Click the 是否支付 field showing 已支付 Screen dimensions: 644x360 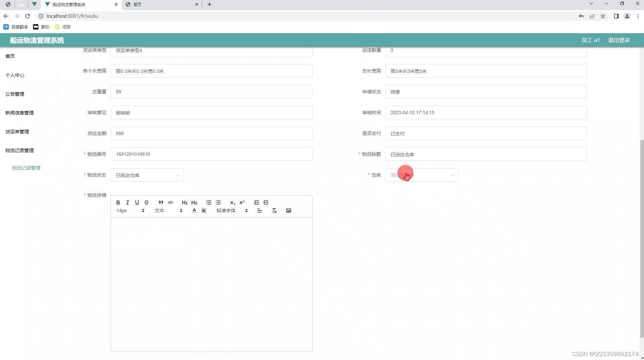486,133
